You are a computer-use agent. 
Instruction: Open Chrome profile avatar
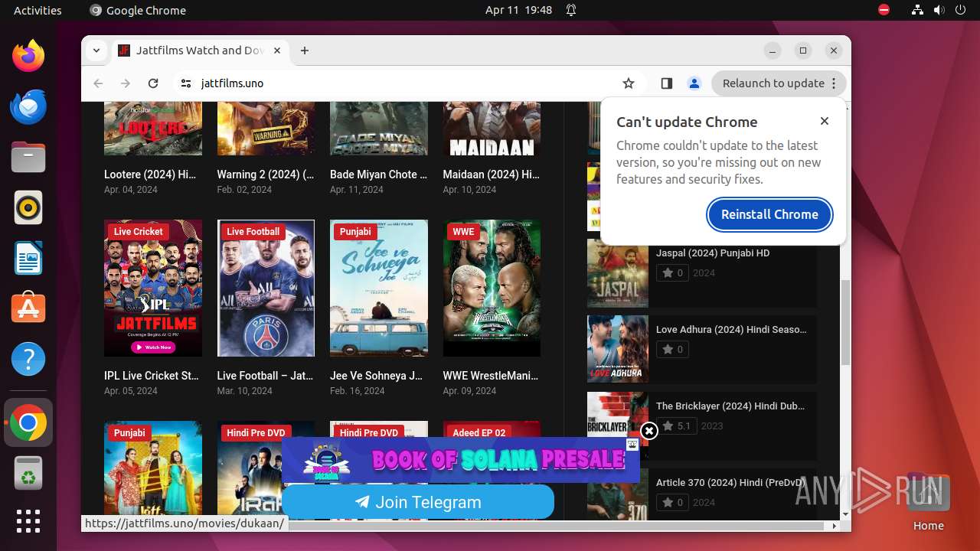tap(694, 83)
